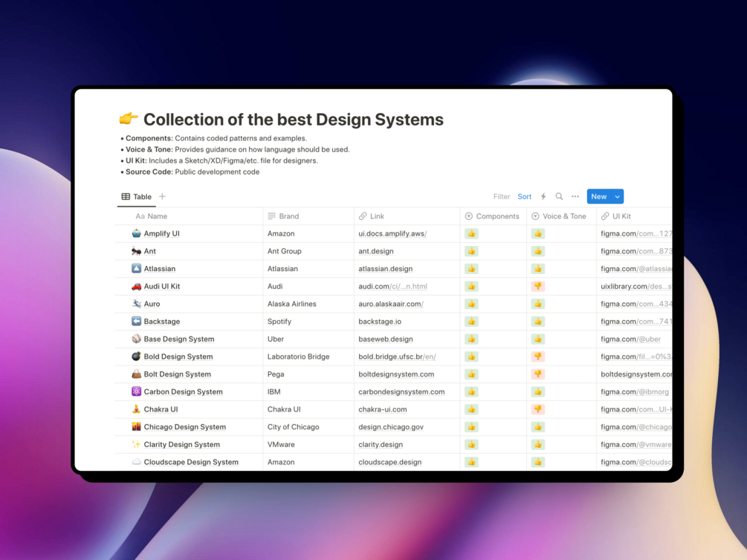Open the chakra-ui.com link
The image size is (747, 560).
(x=383, y=409)
